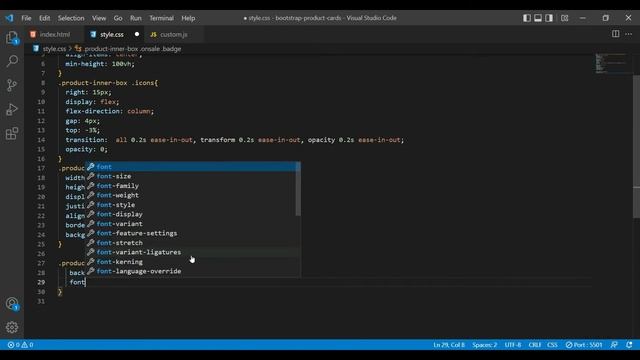
Task: Click the 'min-height: 100vh;' line
Action: tap(100, 64)
